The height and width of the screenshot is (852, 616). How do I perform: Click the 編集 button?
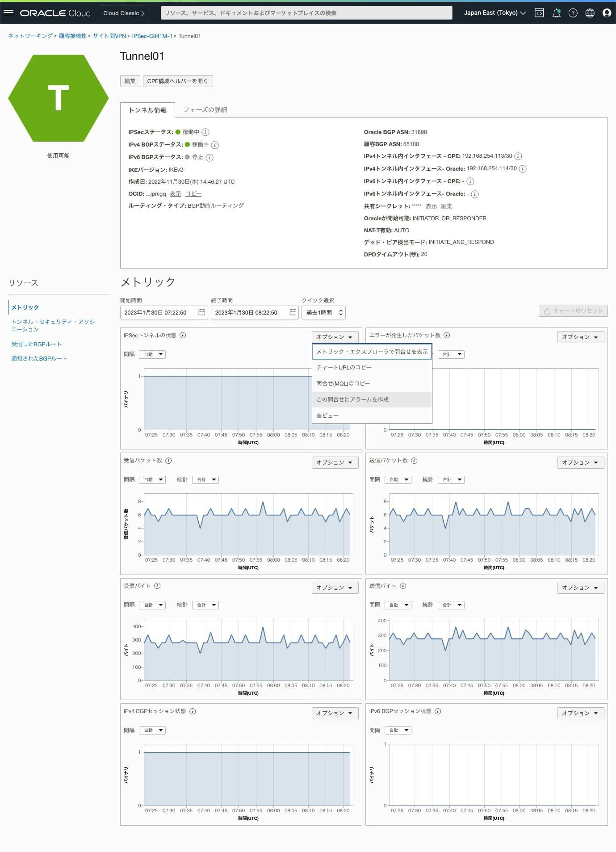coord(130,81)
